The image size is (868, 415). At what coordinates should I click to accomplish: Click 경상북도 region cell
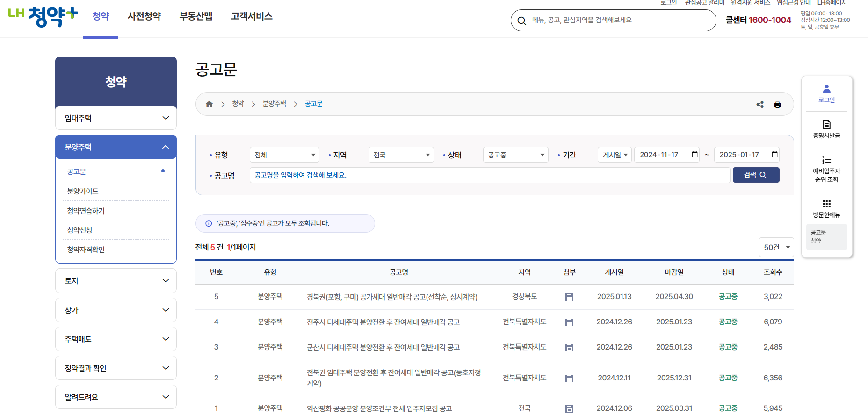pyautogui.click(x=524, y=297)
